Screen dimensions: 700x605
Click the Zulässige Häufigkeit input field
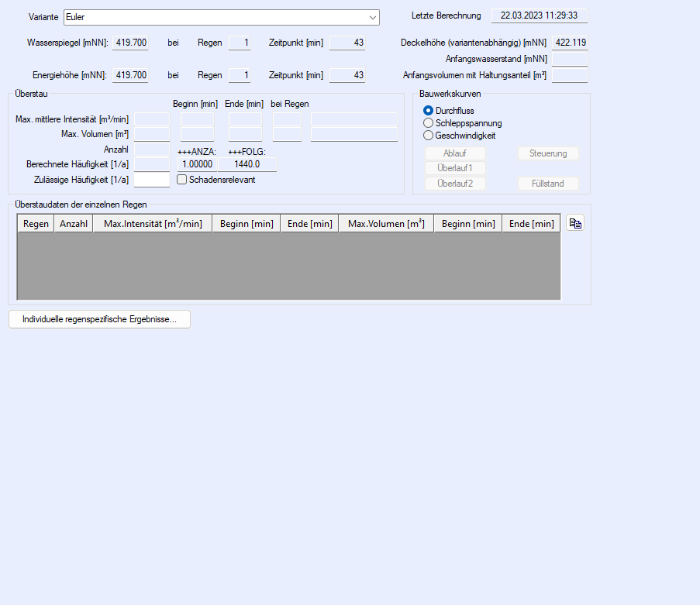click(x=152, y=180)
